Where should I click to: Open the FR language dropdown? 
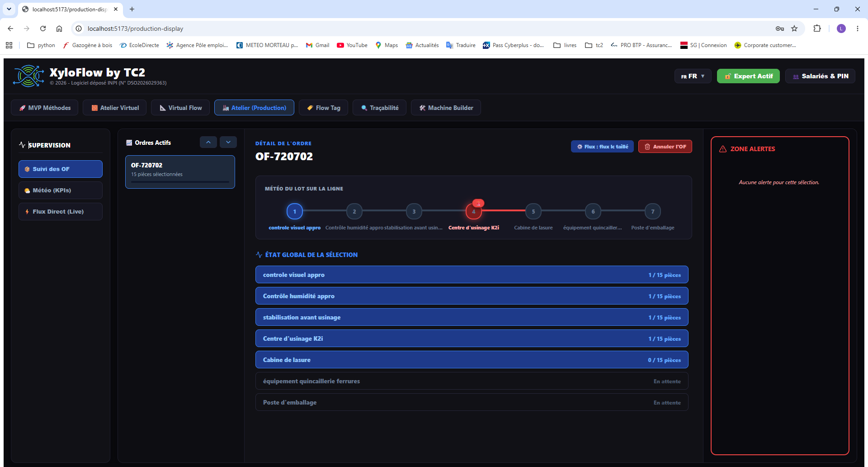693,76
